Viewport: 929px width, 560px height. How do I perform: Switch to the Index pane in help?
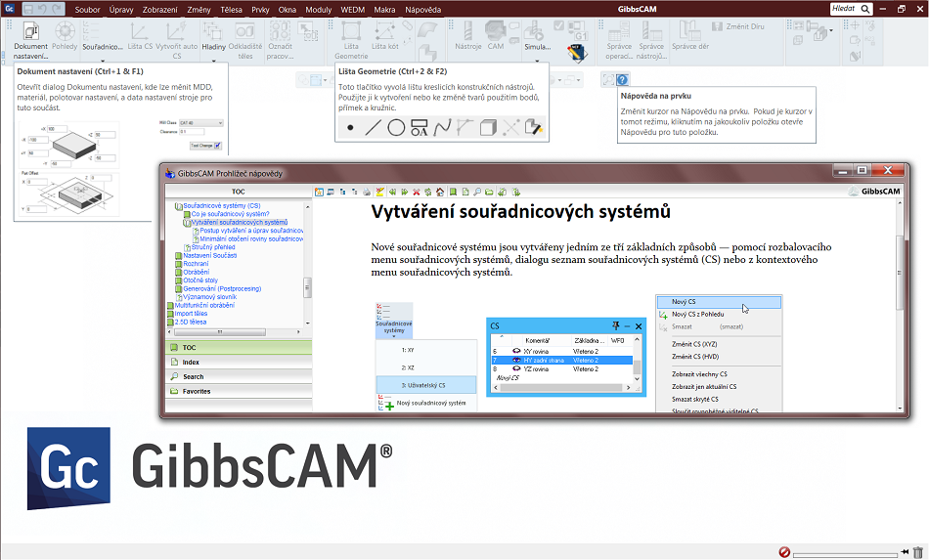[191, 362]
